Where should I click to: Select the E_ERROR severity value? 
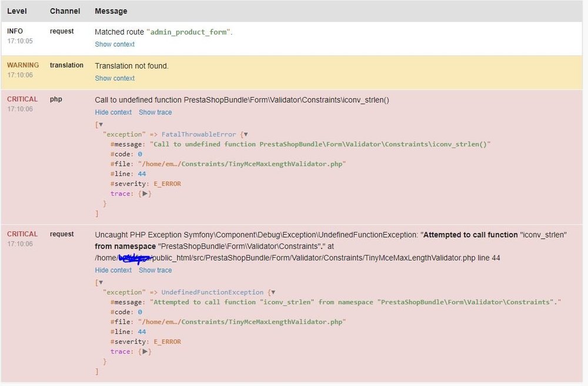point(166,183)
